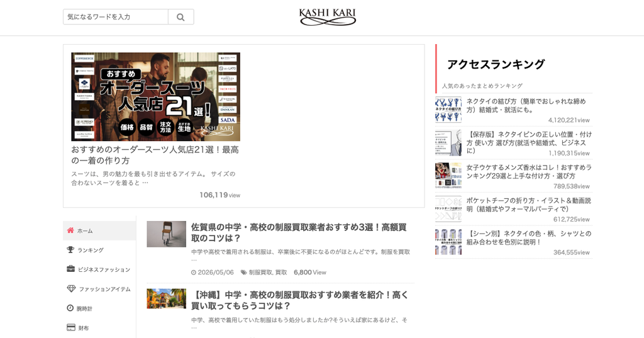Viewport: 644px width, 338px height.
Task: Click the 4,120,221view count text
Action: point(569,120)
